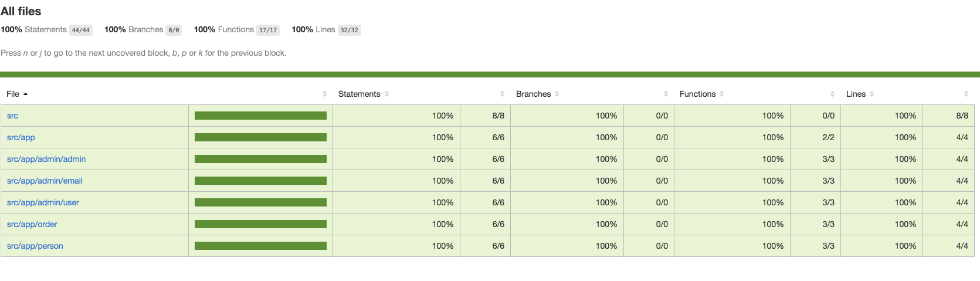The height and width of the screenshot is (281, 980).
Task: Click the File column header
Action: 13,94
